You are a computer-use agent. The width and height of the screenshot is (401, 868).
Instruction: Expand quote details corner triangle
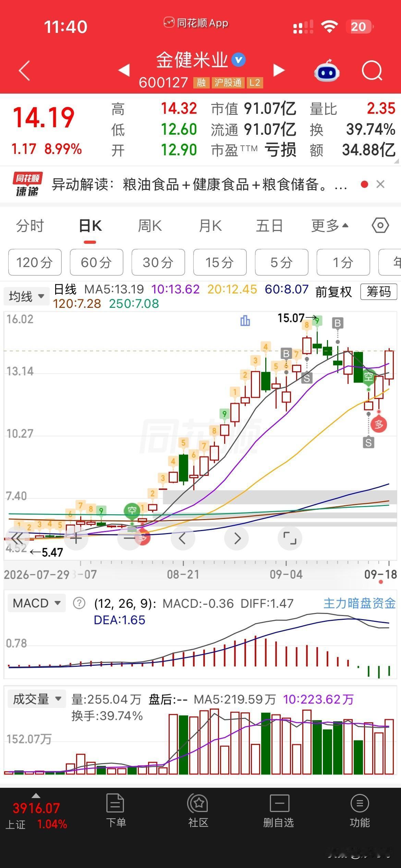[397, 161]
